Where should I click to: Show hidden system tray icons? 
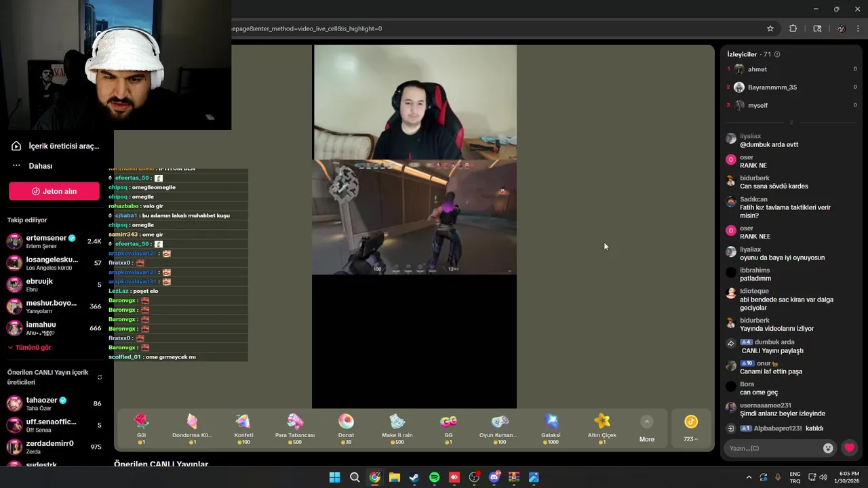point(749,477)
